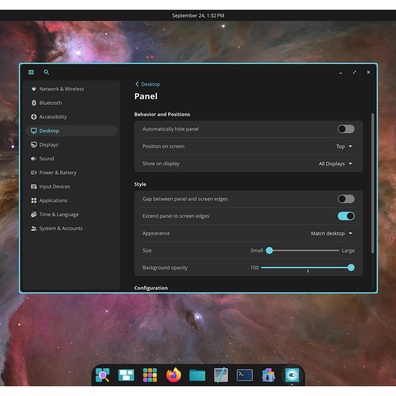The image size is (396, 396).
Task: Launch the launcher search icon in dock
Action: click(102, 375)
